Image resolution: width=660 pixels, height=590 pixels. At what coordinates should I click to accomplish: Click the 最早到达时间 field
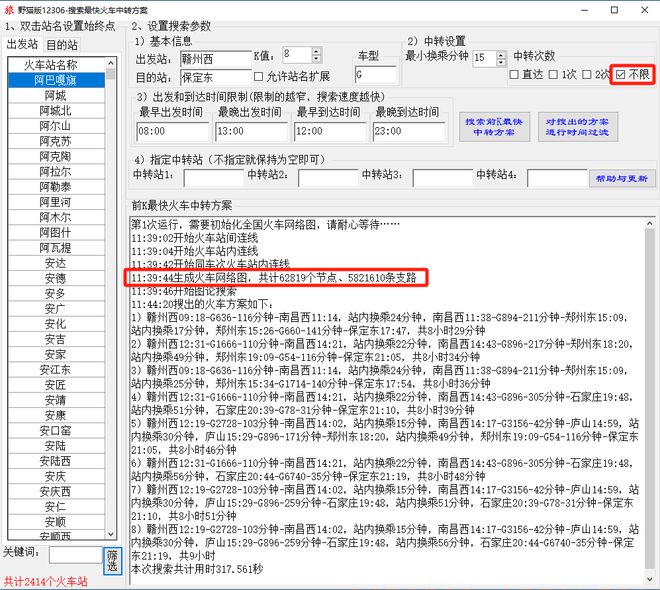coord(330,131)
